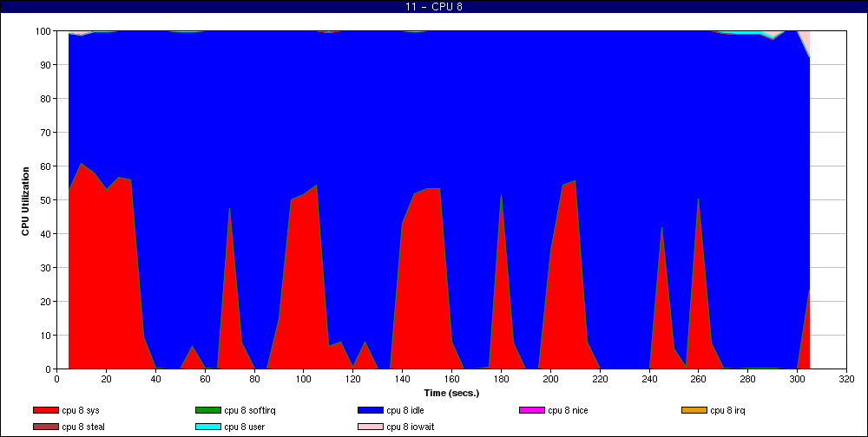Image resolution: width=868 pixels, height=437 pixels.
Task: Click the y-axis tick label 50
Action: click(x=47, y=200)
